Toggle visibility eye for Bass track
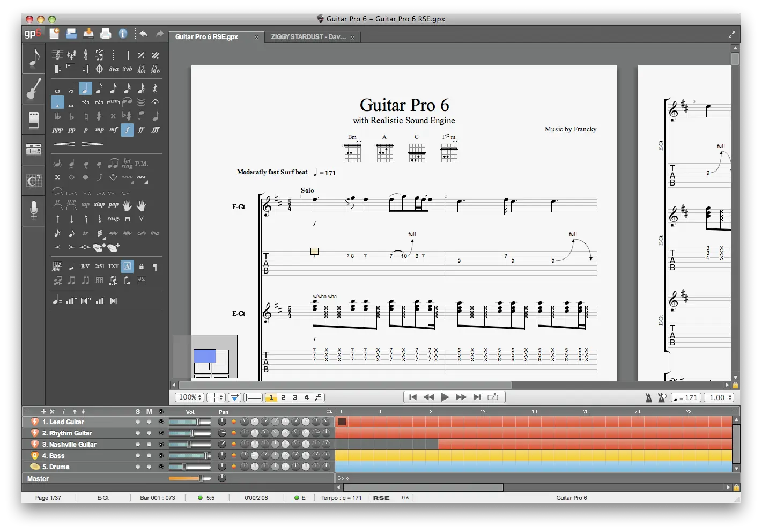 tap(161, 456)
